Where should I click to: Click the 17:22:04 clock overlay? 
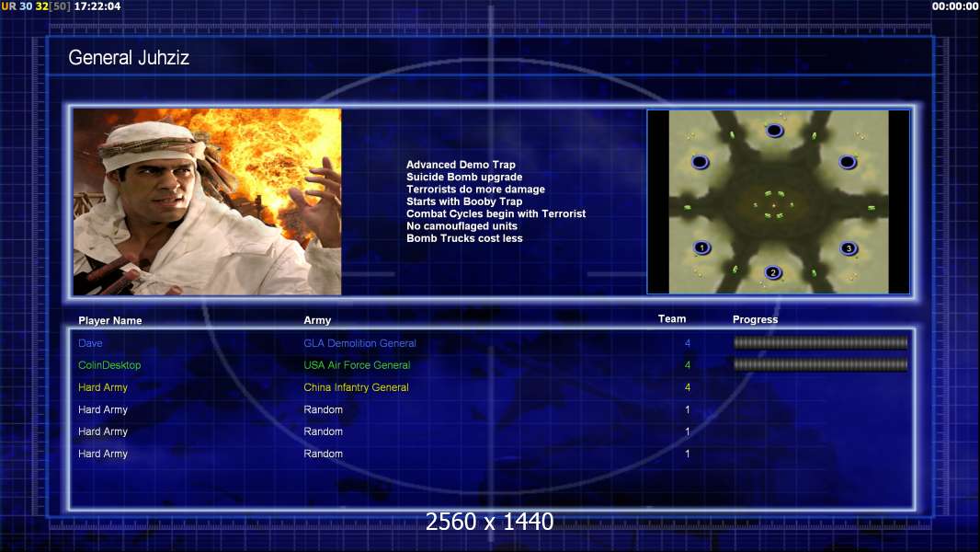coord(97,6)
